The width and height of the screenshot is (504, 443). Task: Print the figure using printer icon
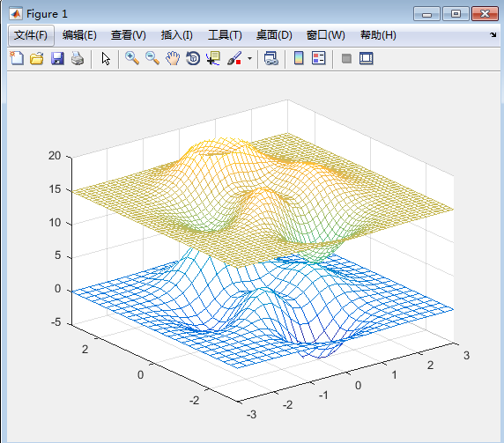click(78, 58)
